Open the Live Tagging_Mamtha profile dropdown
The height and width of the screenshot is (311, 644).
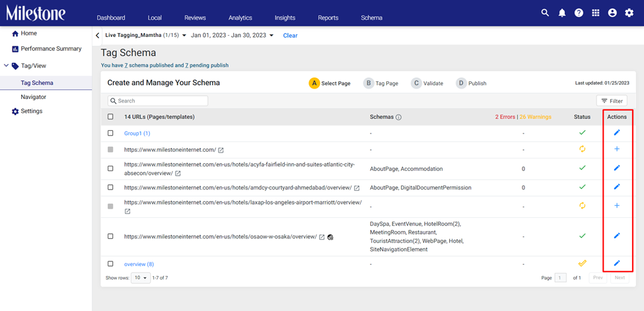(x=146, y=36)
